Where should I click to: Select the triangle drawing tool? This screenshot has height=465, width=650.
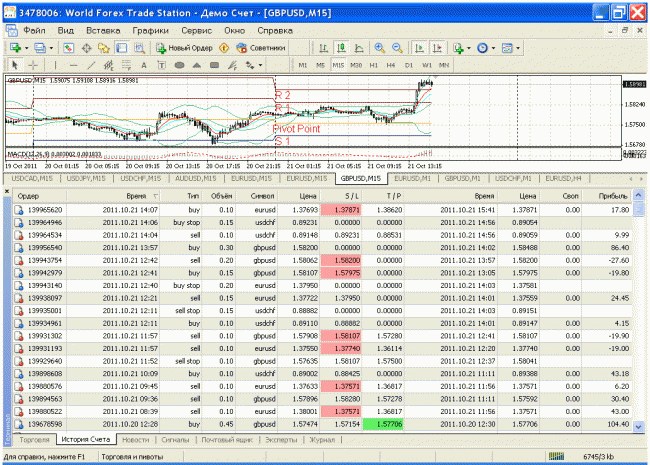(197, 65)
